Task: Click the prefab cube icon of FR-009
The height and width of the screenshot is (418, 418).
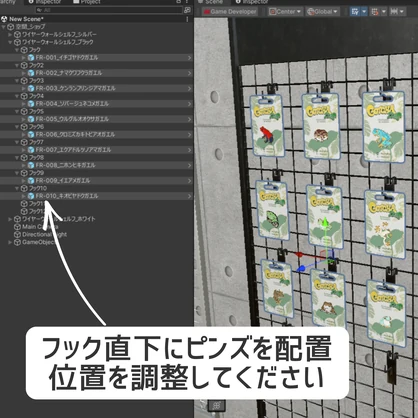Action: click(31, 181)
